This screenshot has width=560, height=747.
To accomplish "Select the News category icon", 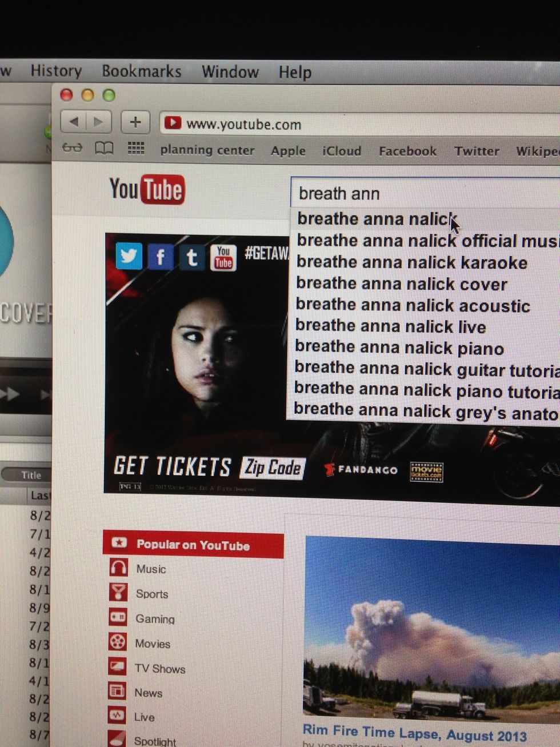I will click(x=119, y=693).
